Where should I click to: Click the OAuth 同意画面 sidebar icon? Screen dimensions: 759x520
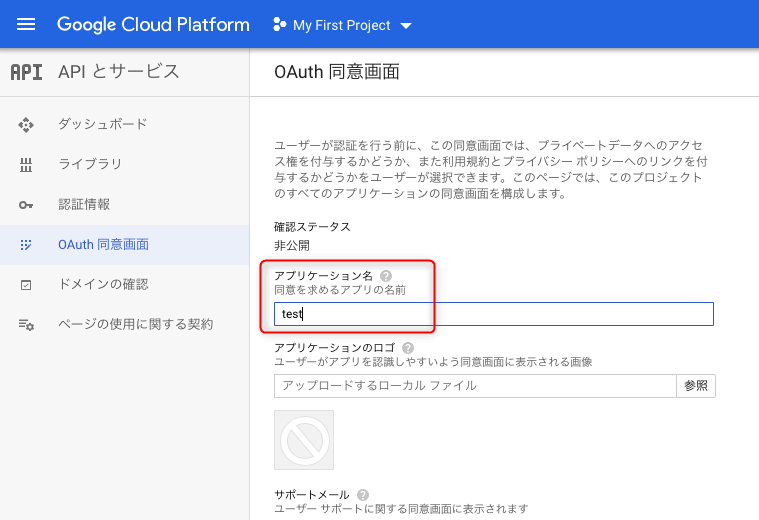tap(27, 244)
